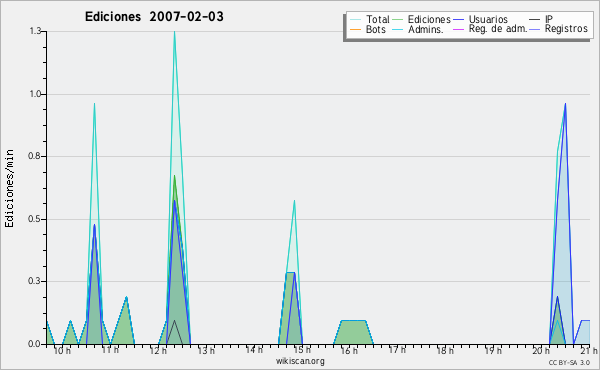Click the 15 h axis label
Viewport: 600px width, 370px height.
click(x=302, y=350)
